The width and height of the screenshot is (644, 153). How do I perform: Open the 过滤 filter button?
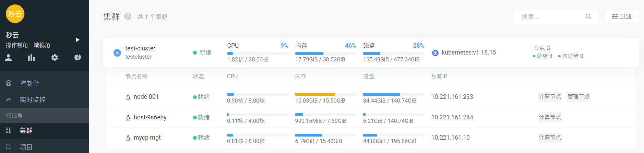pos(621,16)
